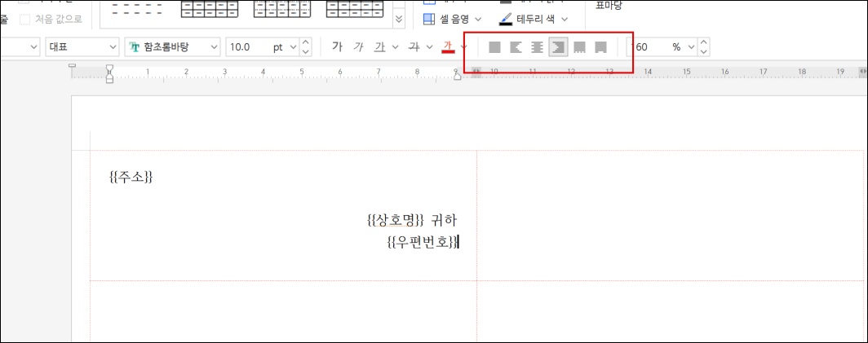Decrease font size with down stepper
The width and height of the screenshot is (868, 343).
coord(306,52)
